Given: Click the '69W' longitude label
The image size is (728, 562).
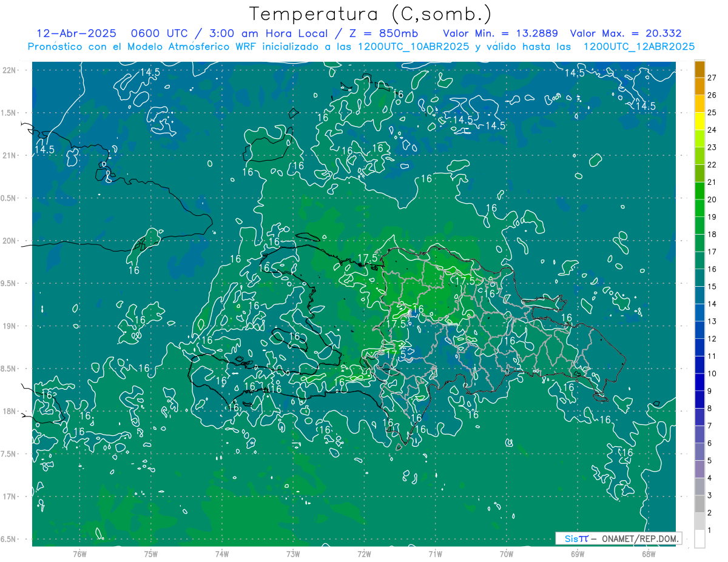Looking at the screenshot, I should (578, 554).
